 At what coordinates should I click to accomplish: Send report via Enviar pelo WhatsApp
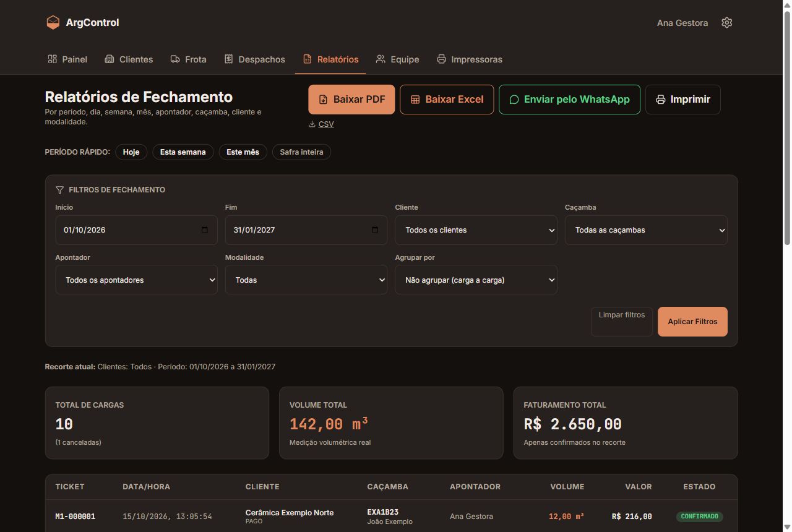pyautogui.click(x=569, y=100)
